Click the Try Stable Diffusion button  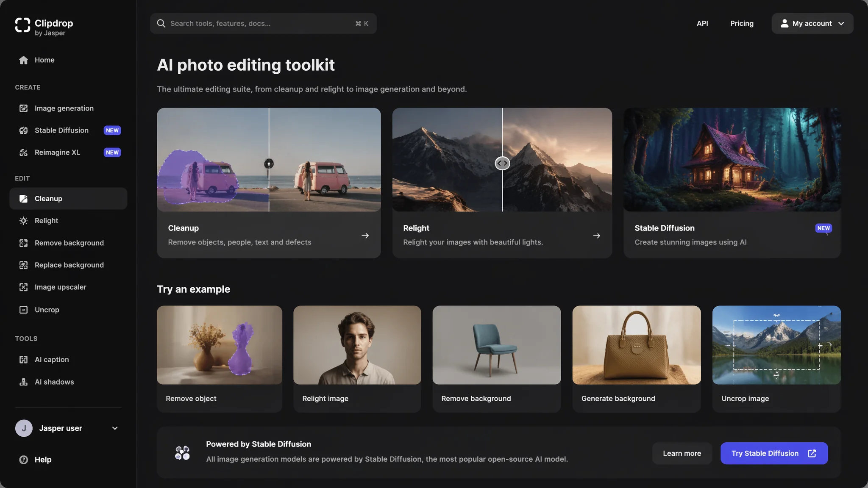(x=774, y=453)
